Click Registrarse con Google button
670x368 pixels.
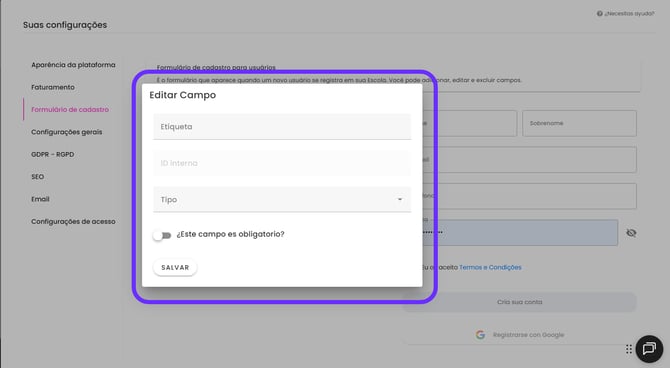tap(520, 335)
